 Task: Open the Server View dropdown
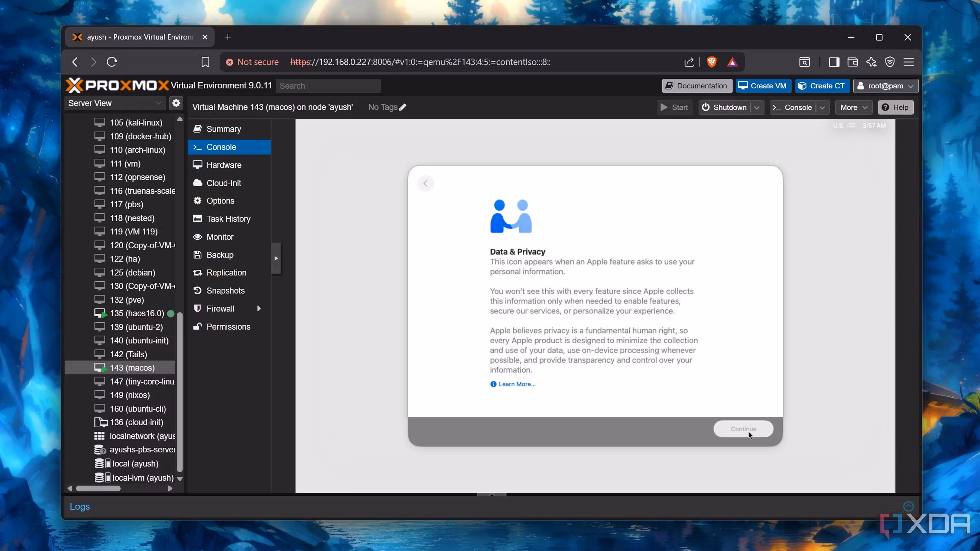click(115, 103)
